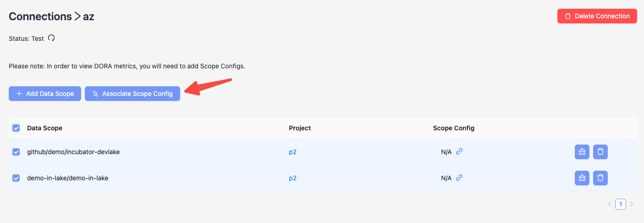Click link icon in demo-in-lake Scope Config cell
644x223 pixels.
coord(459,178)
